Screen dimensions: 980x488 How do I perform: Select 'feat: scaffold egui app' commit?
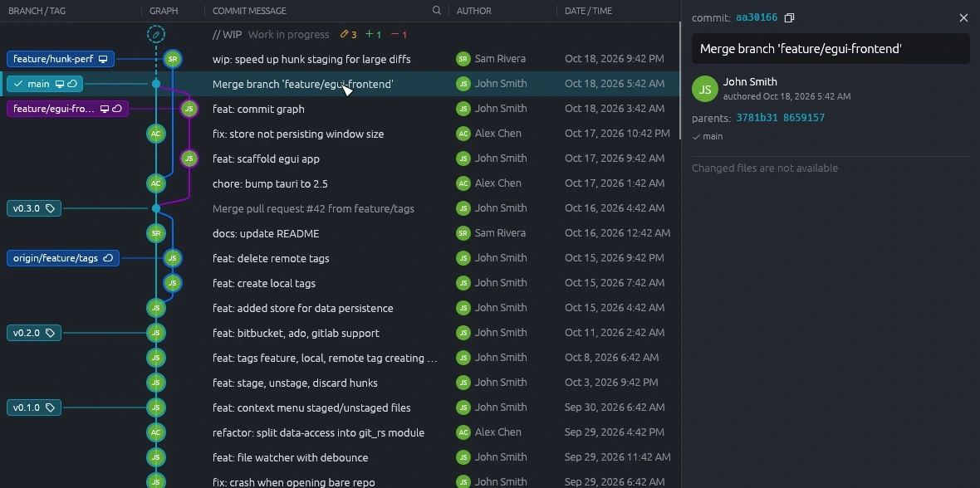pos(340,159)
